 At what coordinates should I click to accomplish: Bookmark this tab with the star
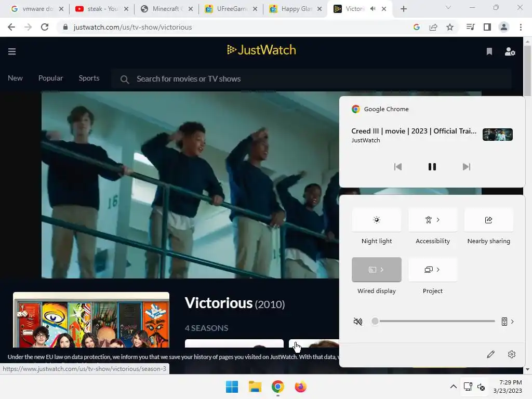(450, 27)
